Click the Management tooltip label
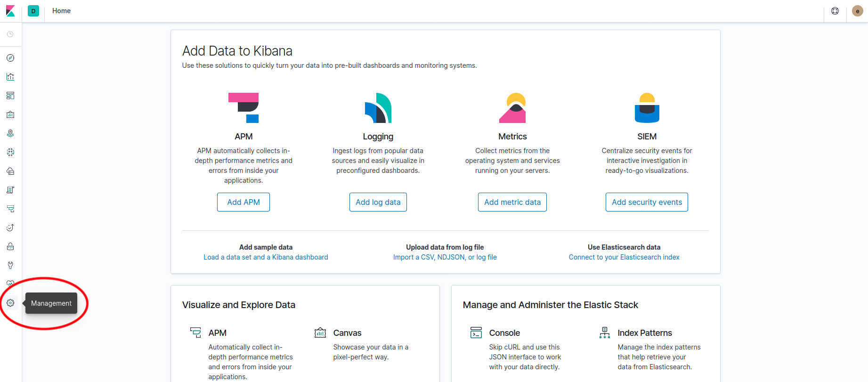 pyautogui.click(x=51, y=303)
